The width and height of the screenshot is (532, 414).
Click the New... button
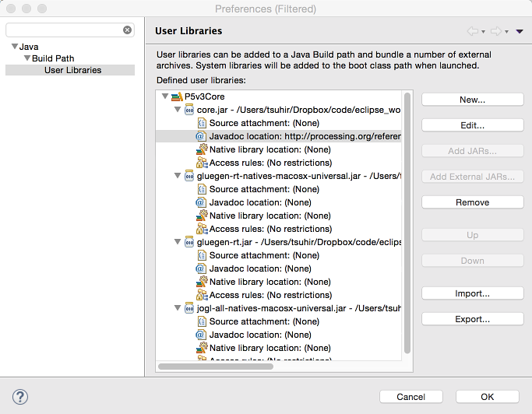pyautogui.click(x=472, y=100)
